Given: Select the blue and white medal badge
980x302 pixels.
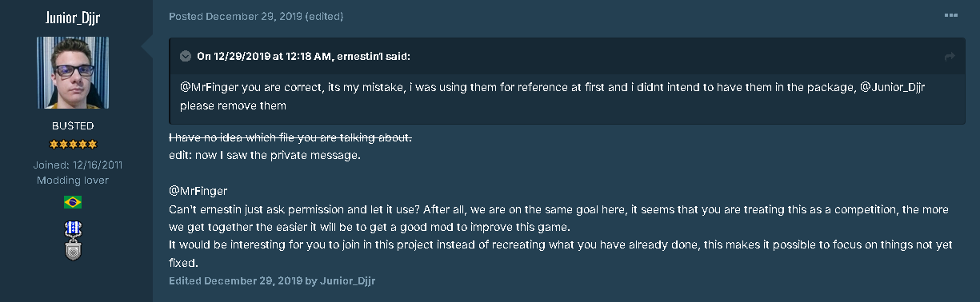Looking at the screenshot, I should click(73, 229).
